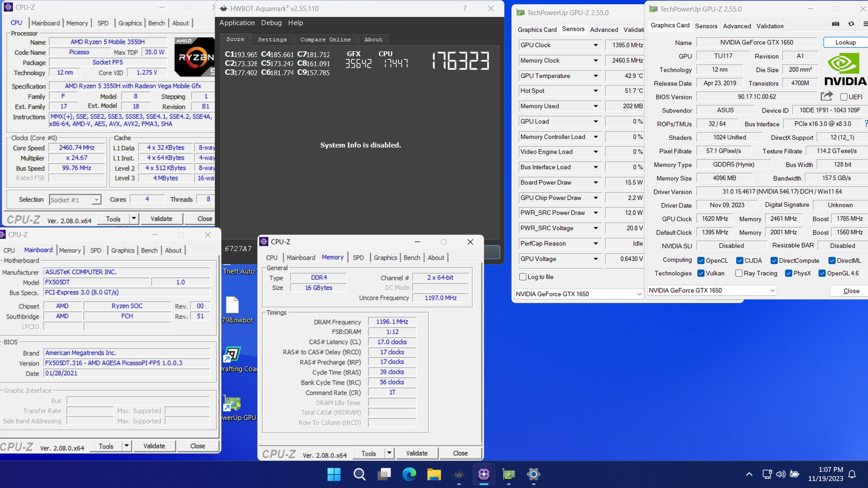868x488 pixels.
Task: Expand the PerfCap Reason dropdown
Action: [595, 244]
